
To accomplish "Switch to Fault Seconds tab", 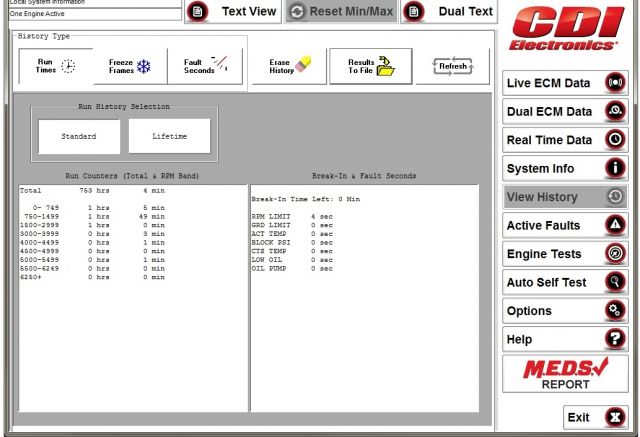I will (205, 66).
